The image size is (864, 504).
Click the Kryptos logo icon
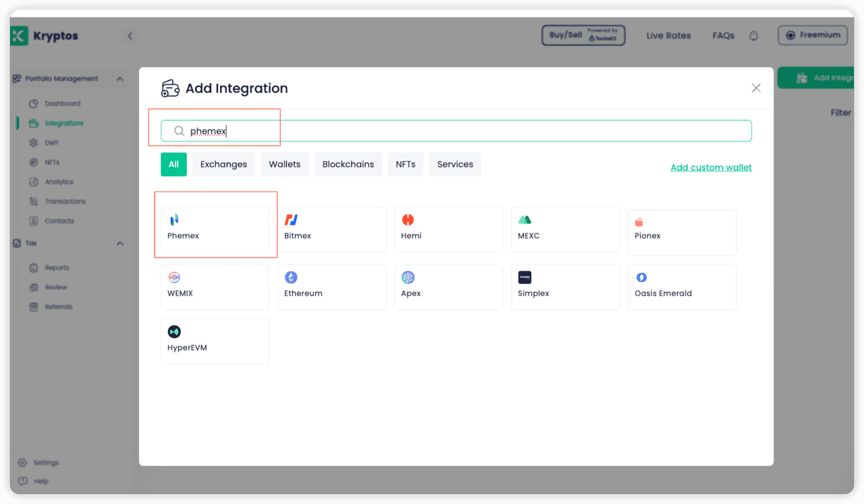[19, 36]
